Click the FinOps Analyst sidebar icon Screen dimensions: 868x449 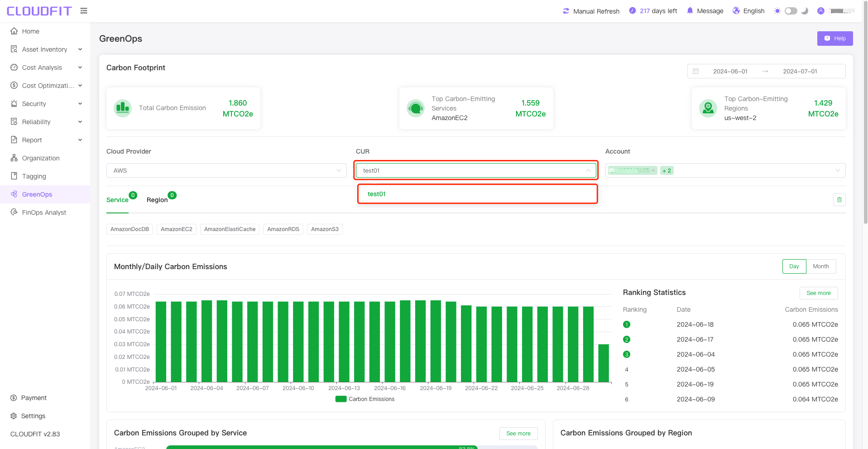[14, 212]
